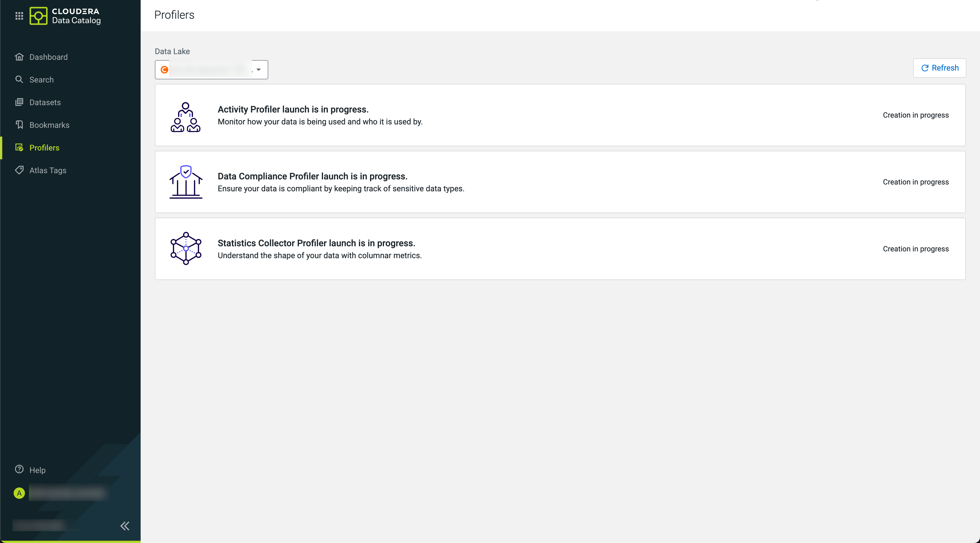Open the Datasets menu item
Screen dimensions: 980x543
(45, 102)
